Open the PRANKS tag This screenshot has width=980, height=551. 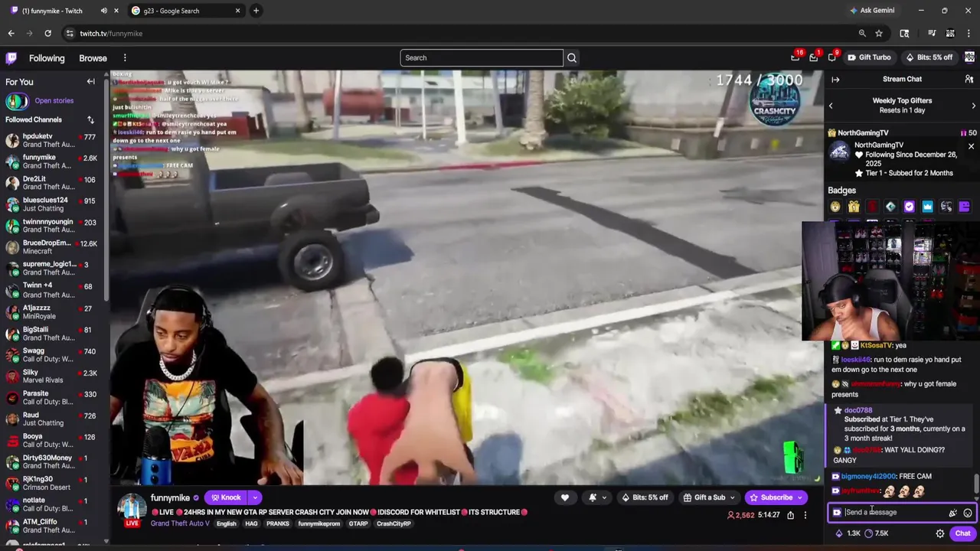(278, 524)
